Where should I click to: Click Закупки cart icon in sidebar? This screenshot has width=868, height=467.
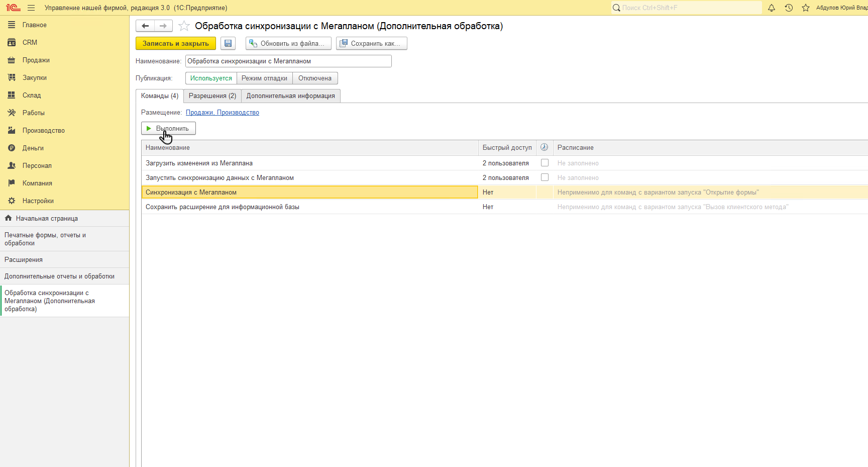point(12,77)
